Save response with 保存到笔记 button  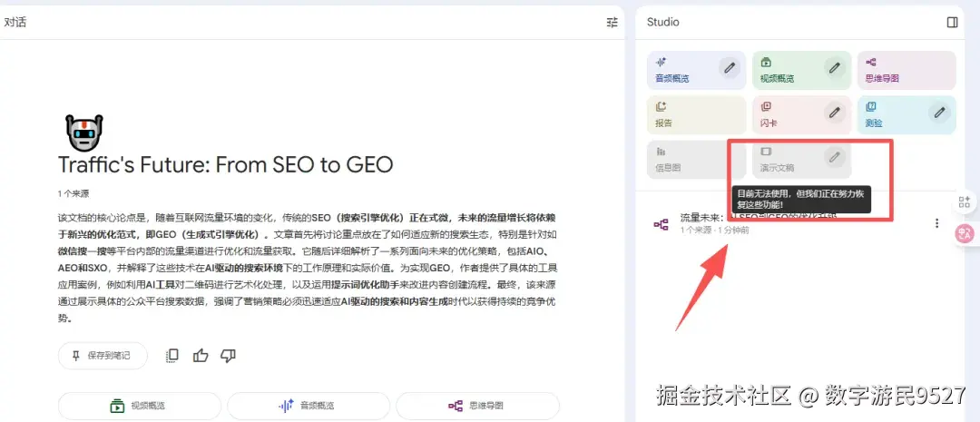tap(103, 356)
